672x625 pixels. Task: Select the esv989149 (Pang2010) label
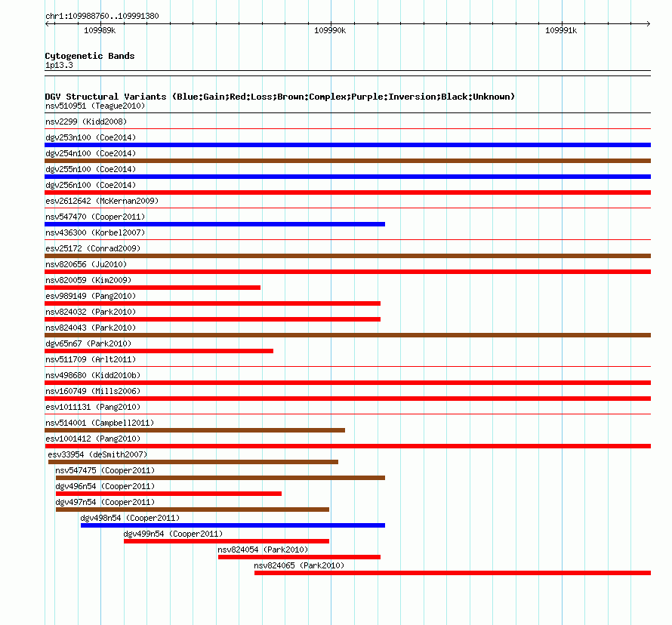pos(91,296)
